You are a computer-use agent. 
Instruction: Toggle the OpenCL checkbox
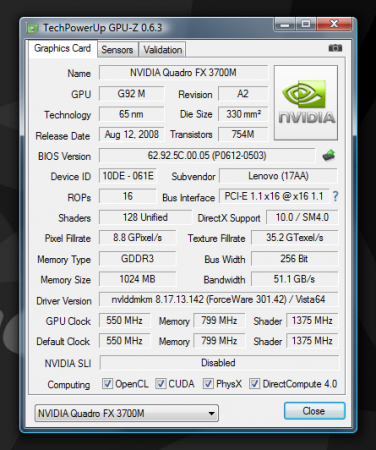(107, 384)
